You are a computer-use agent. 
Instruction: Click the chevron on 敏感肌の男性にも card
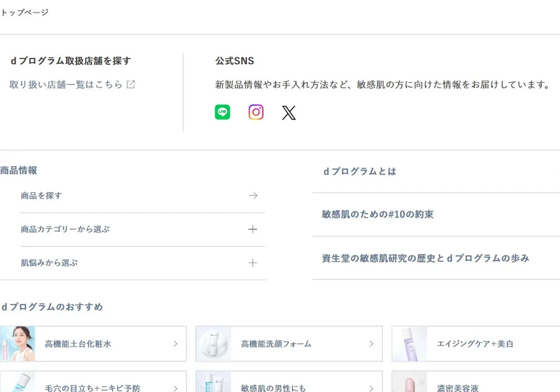(371, 388)
